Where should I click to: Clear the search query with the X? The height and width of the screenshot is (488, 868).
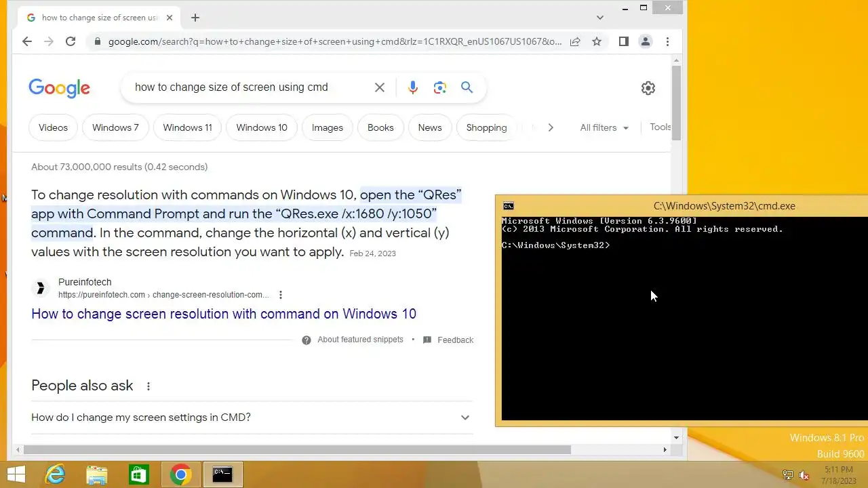click(x=380, y=87)
